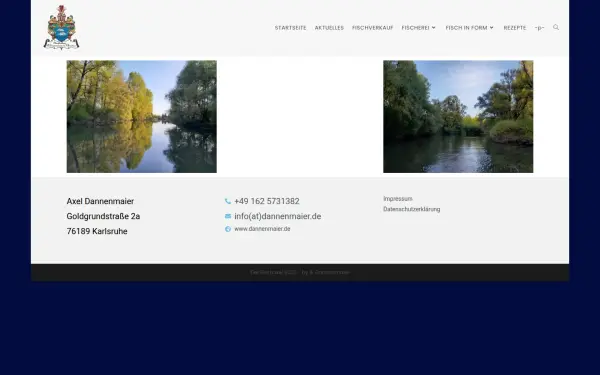Image resolution: width=600 pixels, height=375 pixels.
Task: Expand the Fisch in Form submenu arrow
Action: (x=492, y=28)
